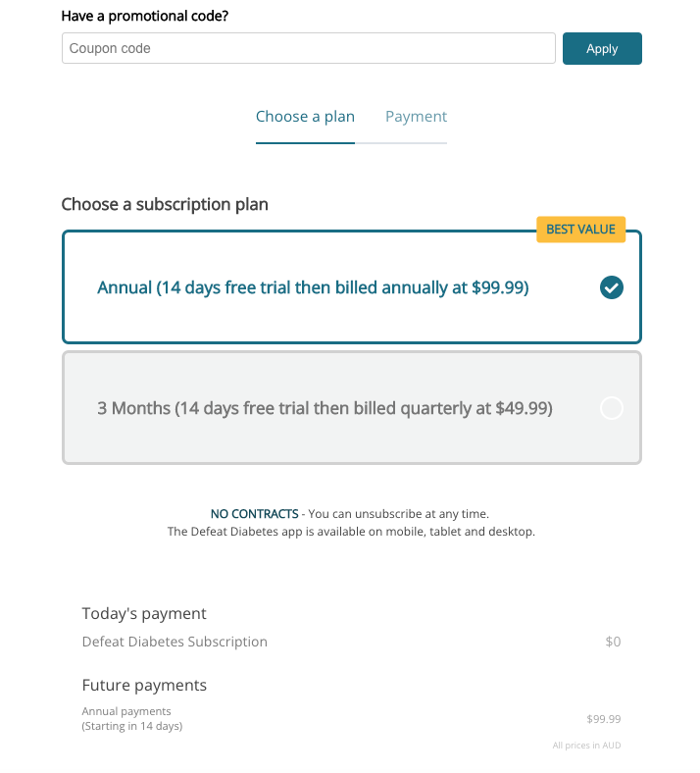Viewport: 700px width, 773px height.
Task: Click the Coupon code input field
Action: click(x=308, y=48)
